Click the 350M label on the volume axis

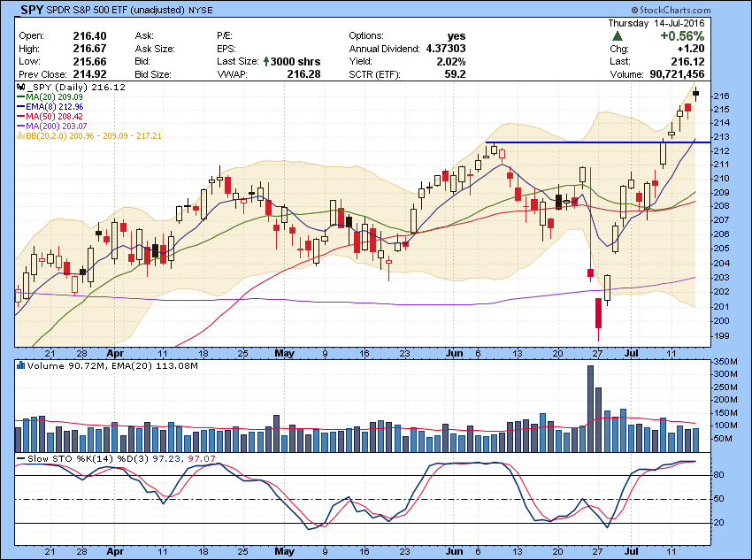(x=726, y=362)
